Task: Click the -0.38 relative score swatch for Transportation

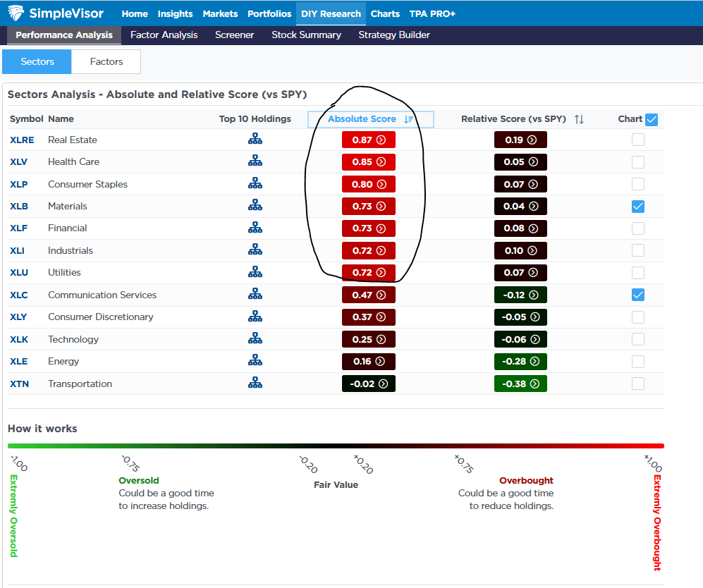Action: click(520, 384)
